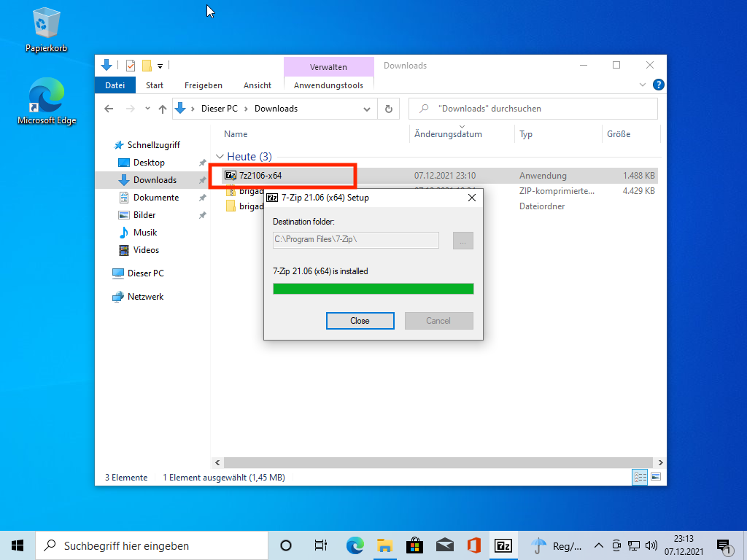Go up one folder level arrow
Image resolution: width=747 pixels, height=560 pixels.
(x=163, y=109)
